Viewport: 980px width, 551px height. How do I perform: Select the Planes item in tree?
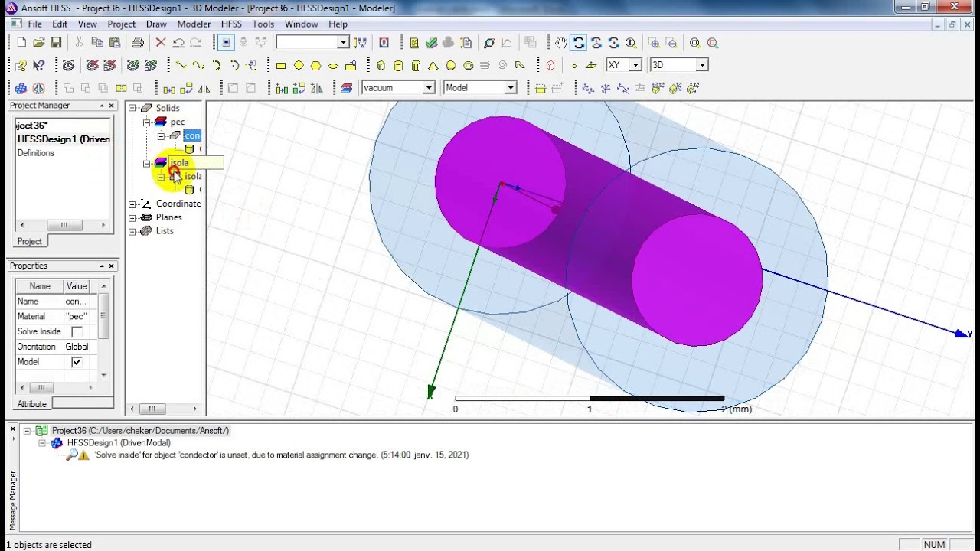pyautogui.click(x=169, y=217)
